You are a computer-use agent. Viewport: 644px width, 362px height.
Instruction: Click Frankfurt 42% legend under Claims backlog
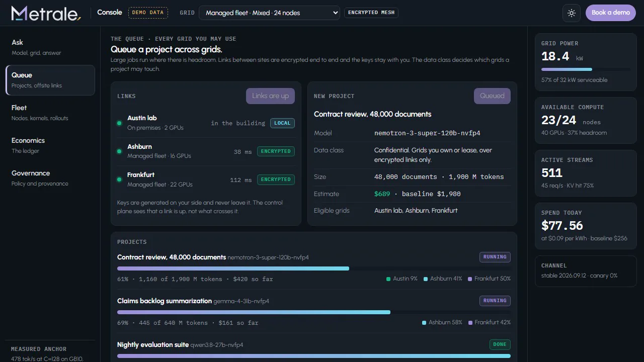point(489,322)
